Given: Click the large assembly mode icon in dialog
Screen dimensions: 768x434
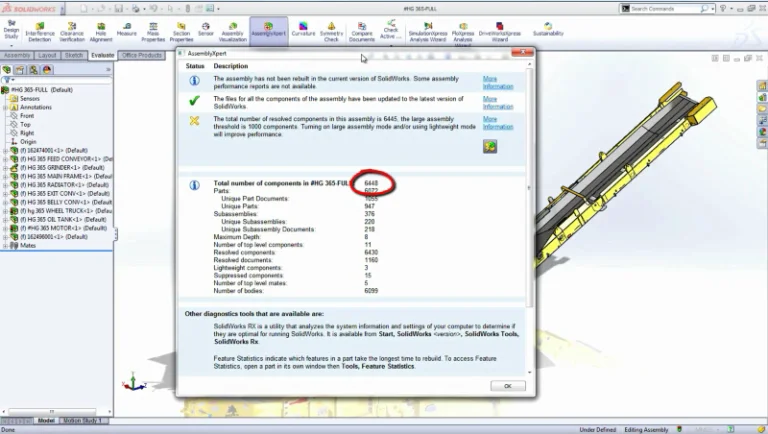Looking at the screenshot, I should click(490, 146).
